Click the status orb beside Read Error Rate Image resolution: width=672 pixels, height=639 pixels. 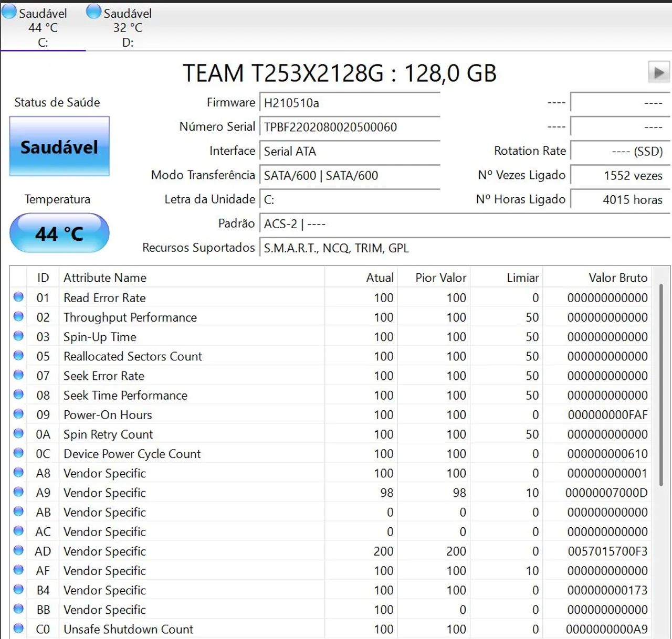click(x=18, y=297)
